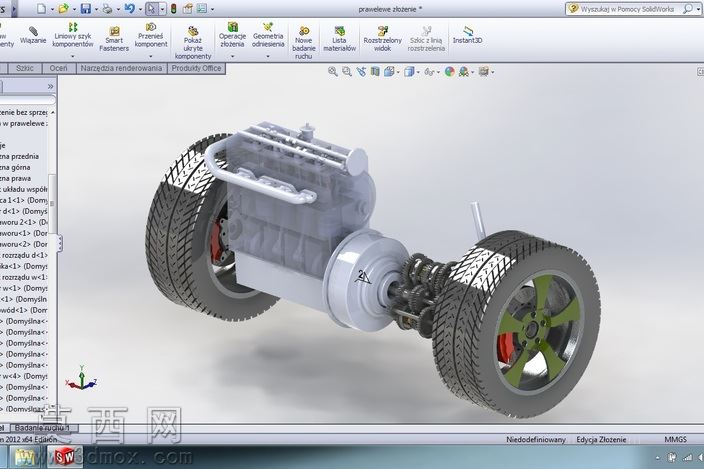Start Nowe badanie ruchu
The height and width of the screenshot is (469, 704).
click(304, 43)
